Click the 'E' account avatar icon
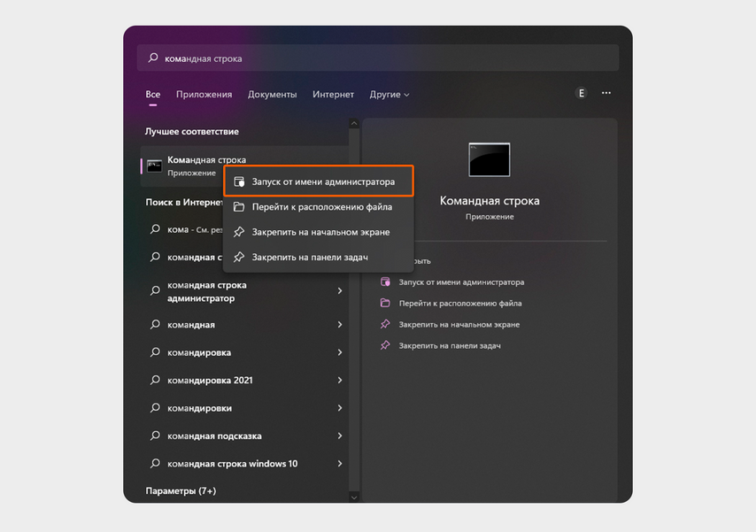The image size is (756, 532). tap(582, 93)
